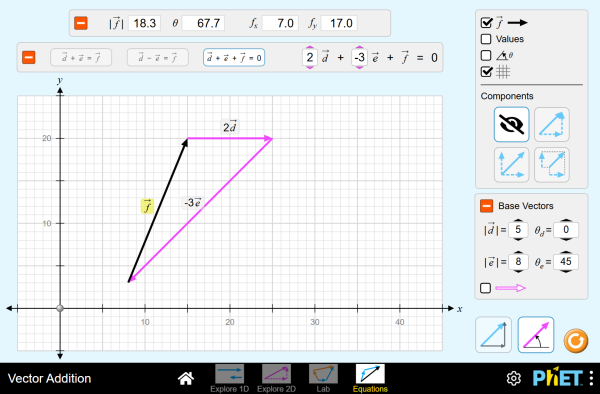Select the hidden components eye icon
The width and height of the screenshot is (600, 394).
click(511, 124)
